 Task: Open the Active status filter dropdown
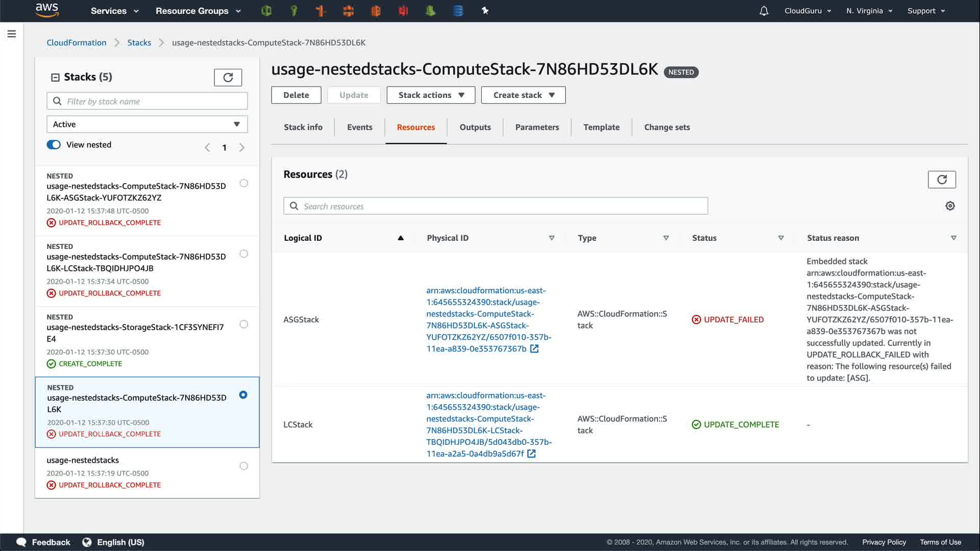[x=147, y=124]
